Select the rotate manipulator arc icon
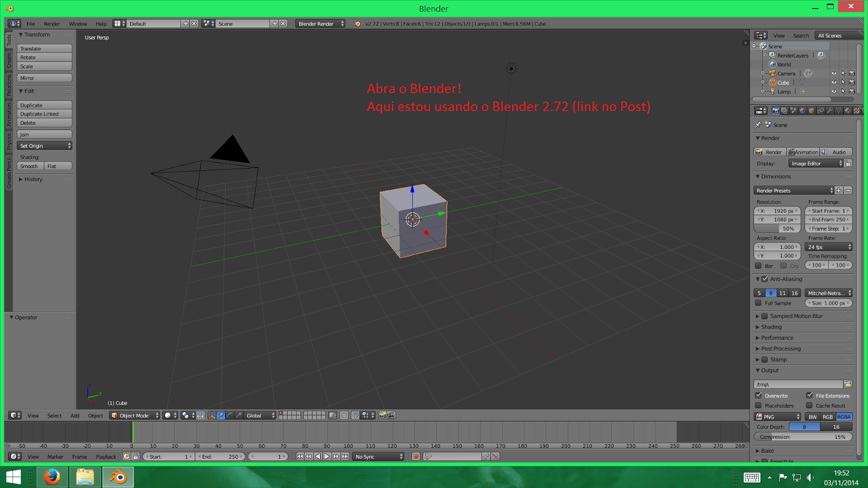Screen dimensions: 868x488 coord(230,415)
